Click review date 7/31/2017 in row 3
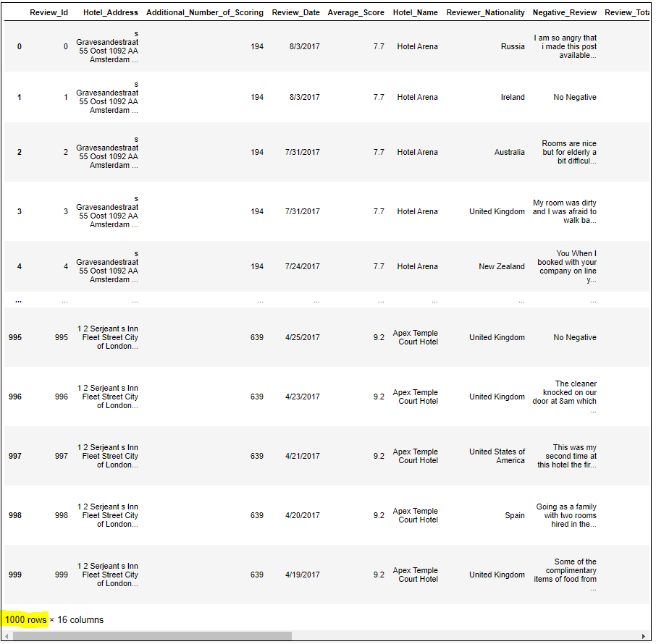 coord(303,211)
